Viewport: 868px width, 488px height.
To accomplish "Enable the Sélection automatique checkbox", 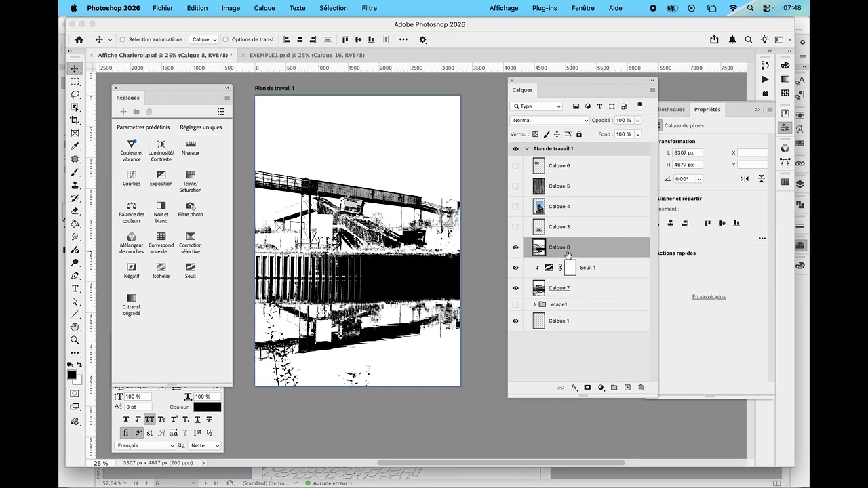I will (x=123, y=40).
